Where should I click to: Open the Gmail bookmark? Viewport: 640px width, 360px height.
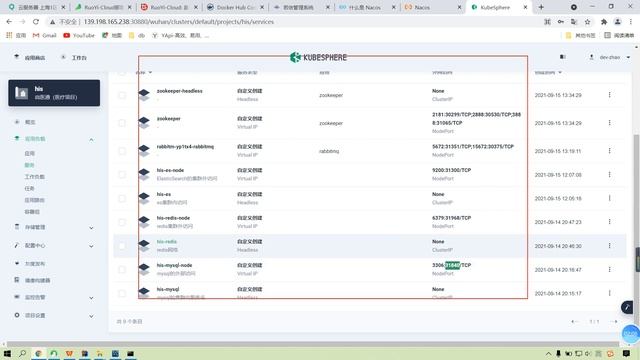(x=44, y=36)
